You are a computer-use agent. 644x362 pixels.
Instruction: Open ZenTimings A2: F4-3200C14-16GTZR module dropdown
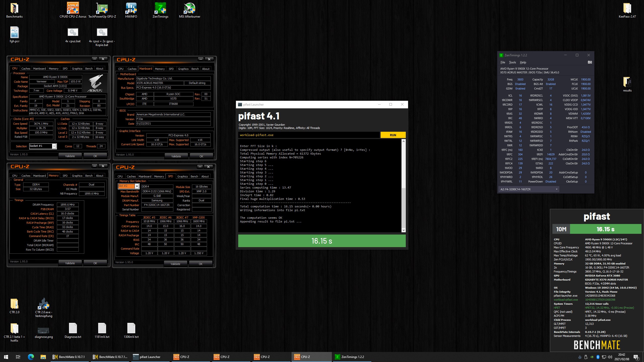529,189
